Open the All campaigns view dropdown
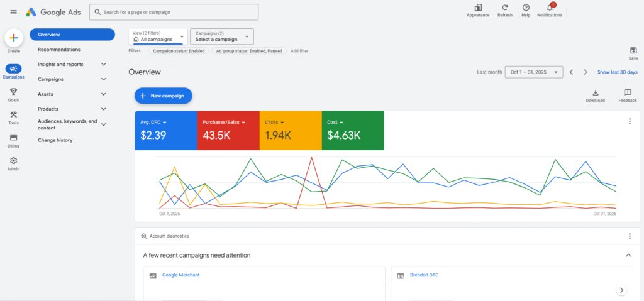 tap(158, 36)
